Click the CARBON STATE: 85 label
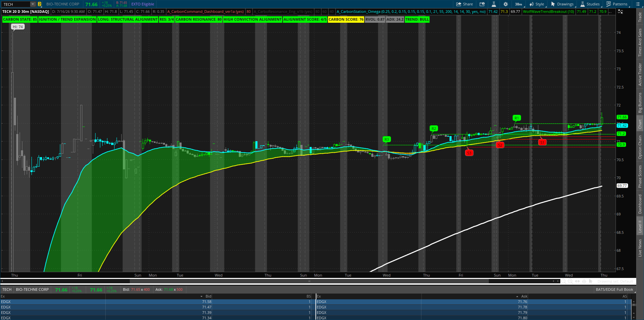Viewport: 644px width, 320px height. pyautogui.click(x=20, y=19)
